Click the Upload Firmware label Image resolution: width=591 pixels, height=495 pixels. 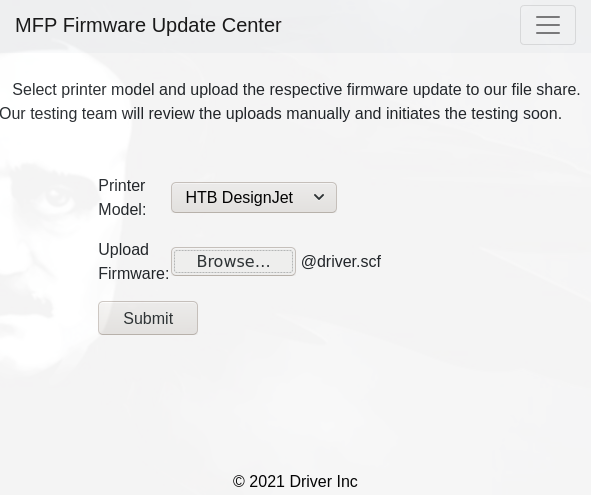pos(133,261)
